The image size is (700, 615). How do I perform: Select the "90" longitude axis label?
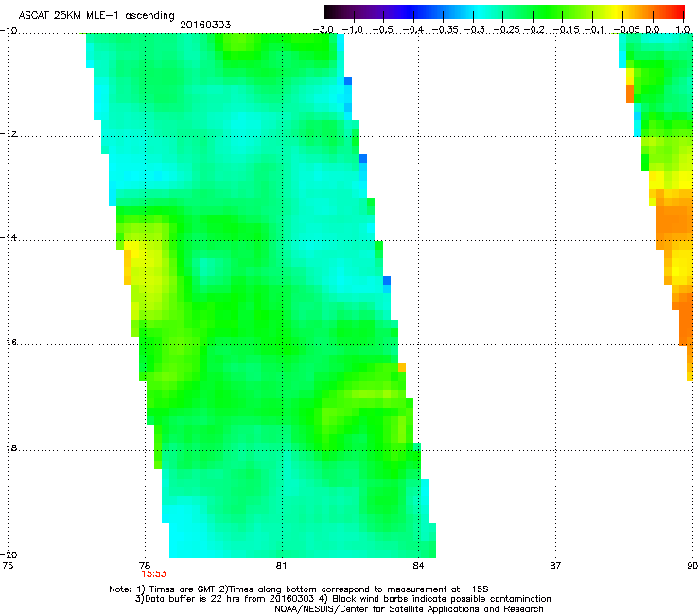tap(692, 566)
